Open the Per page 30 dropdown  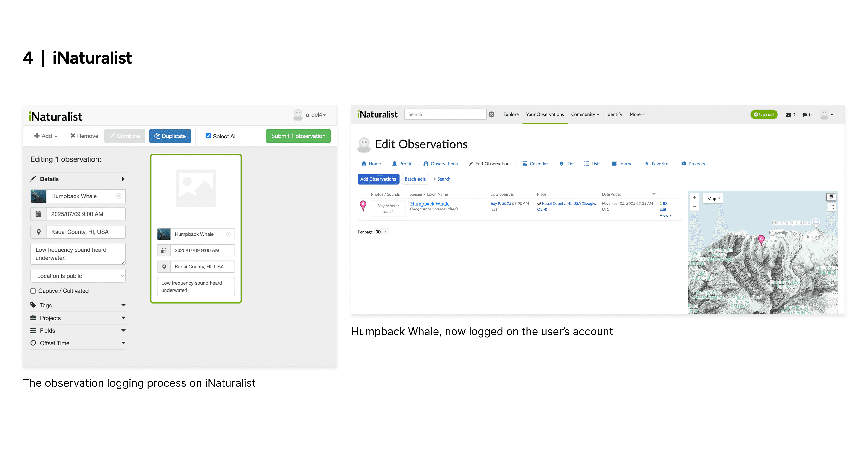382,232
